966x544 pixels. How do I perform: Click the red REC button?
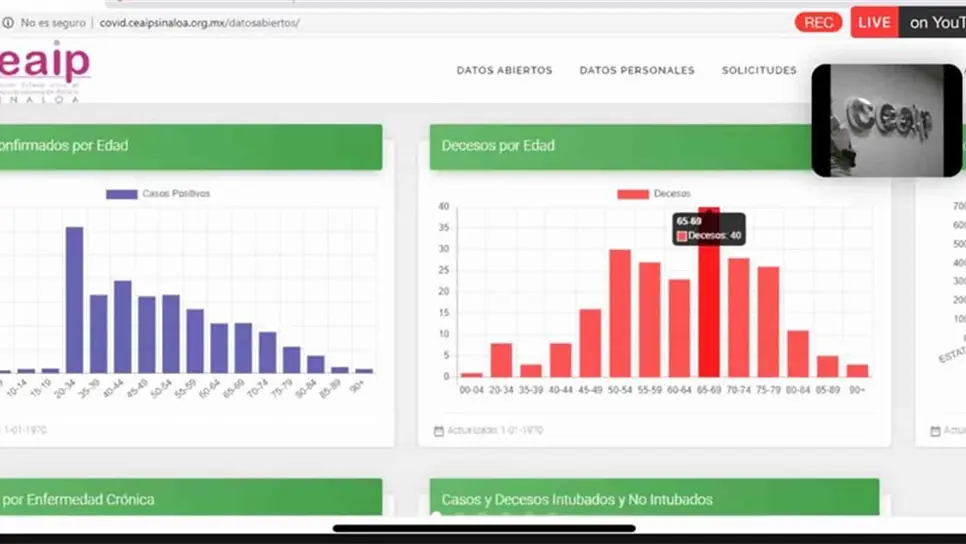[818, 23]
